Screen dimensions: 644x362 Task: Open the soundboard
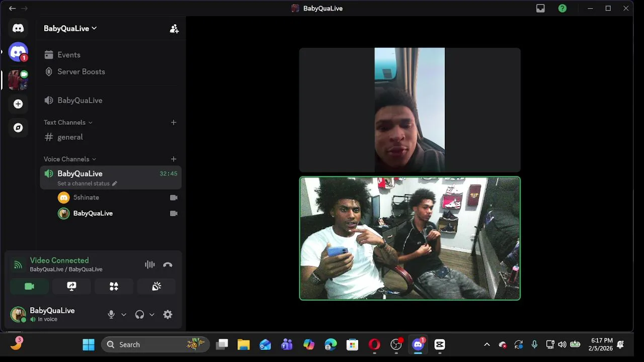156,286
